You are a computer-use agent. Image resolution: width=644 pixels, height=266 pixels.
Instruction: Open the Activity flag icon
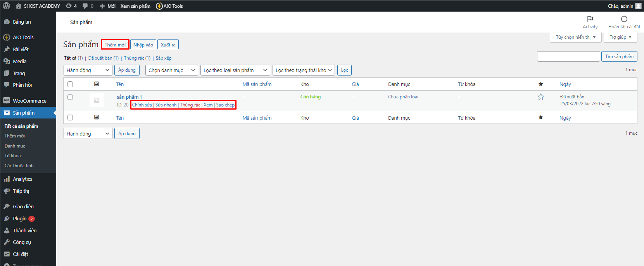[x=590, y=19]
